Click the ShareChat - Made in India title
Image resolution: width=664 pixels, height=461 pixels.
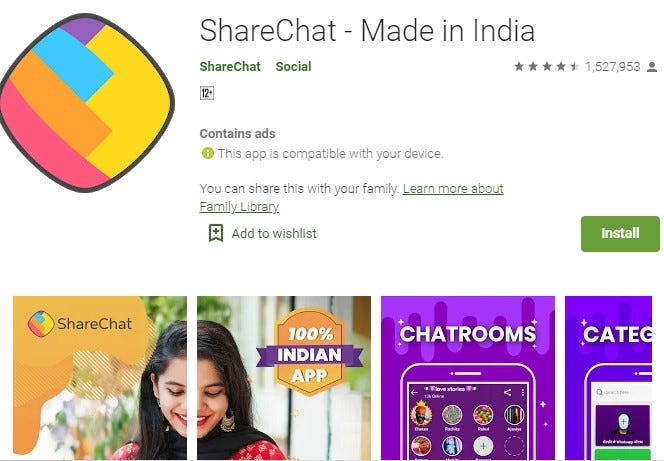[x=367, y=31]
